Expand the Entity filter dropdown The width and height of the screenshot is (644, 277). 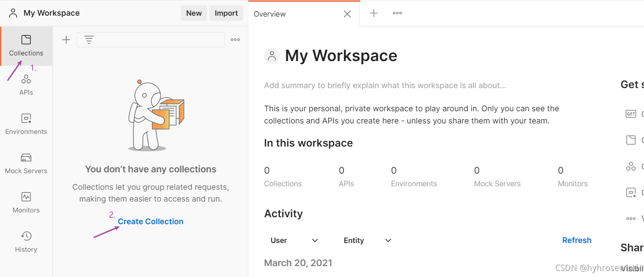point(368,240)
